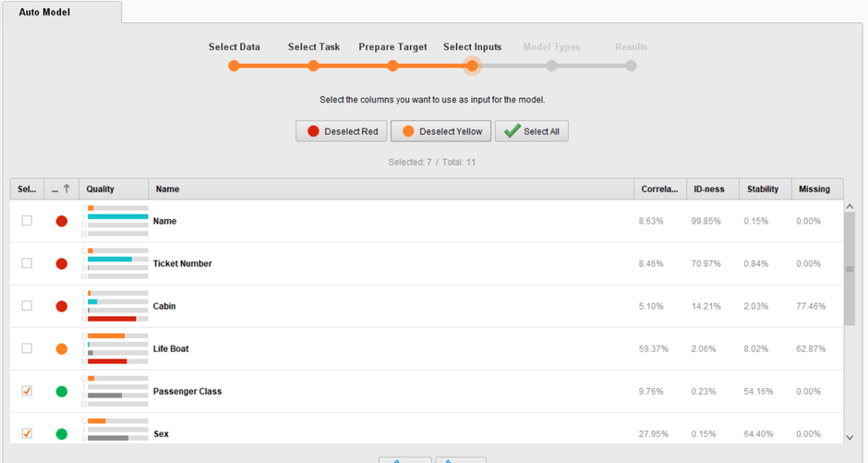Sort by the status column arrow header
The image size is (868, 463).
(61, 189)
